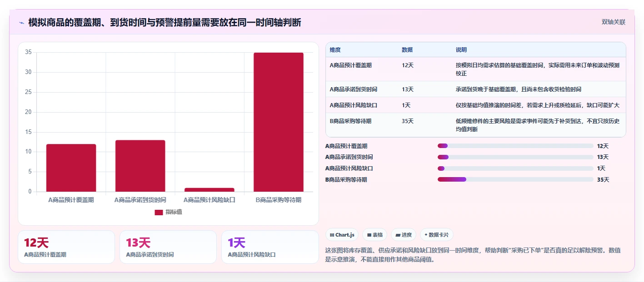
Task: Click the 维度 column header
Action: point(335,49)
